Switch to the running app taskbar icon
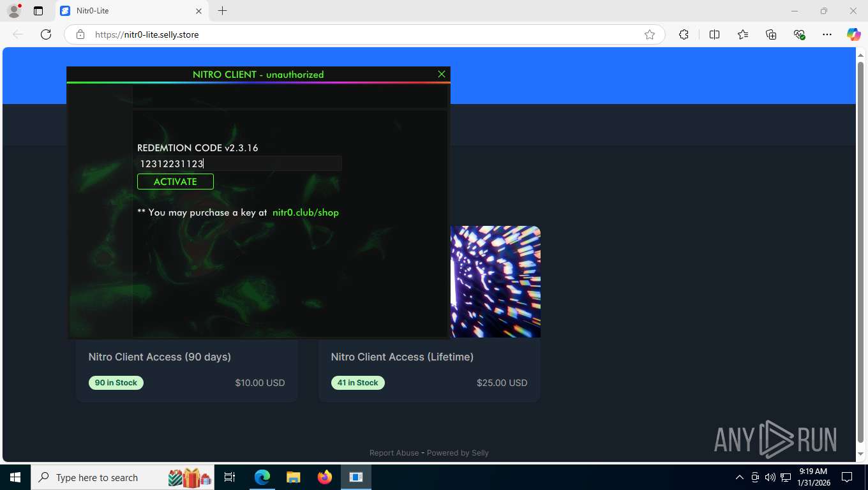Image resolution: width=868 pixels, height=490 pixels. tap(356, 477)
